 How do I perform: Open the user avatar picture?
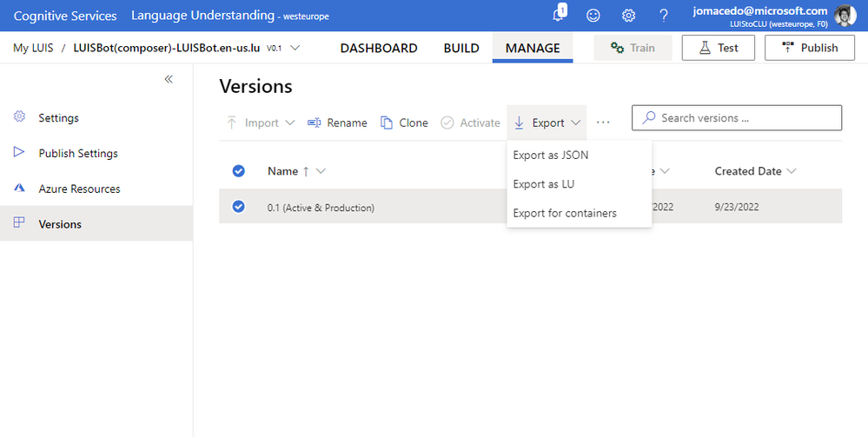(845, 16)
